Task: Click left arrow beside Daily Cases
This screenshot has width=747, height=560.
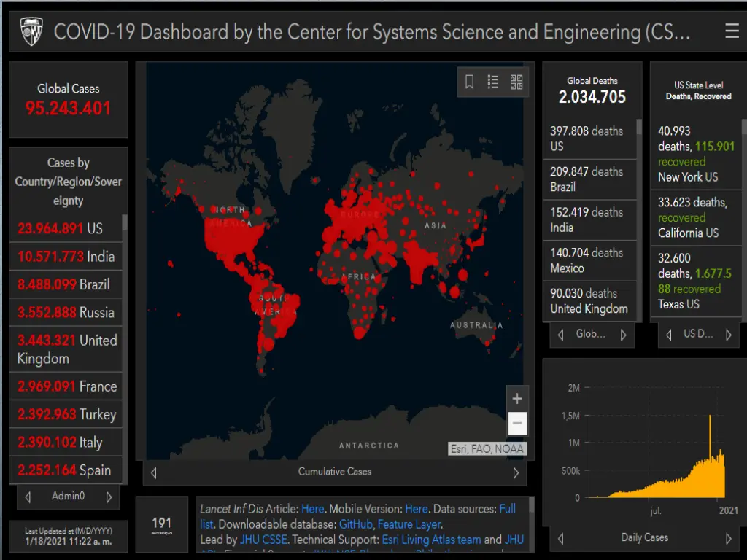Action: [561, 539]
